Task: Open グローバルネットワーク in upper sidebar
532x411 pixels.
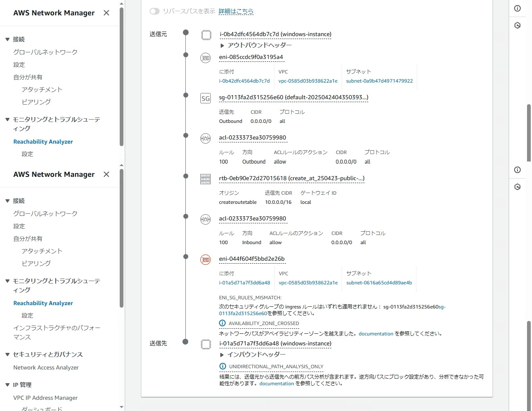Action: pos(45,52)
